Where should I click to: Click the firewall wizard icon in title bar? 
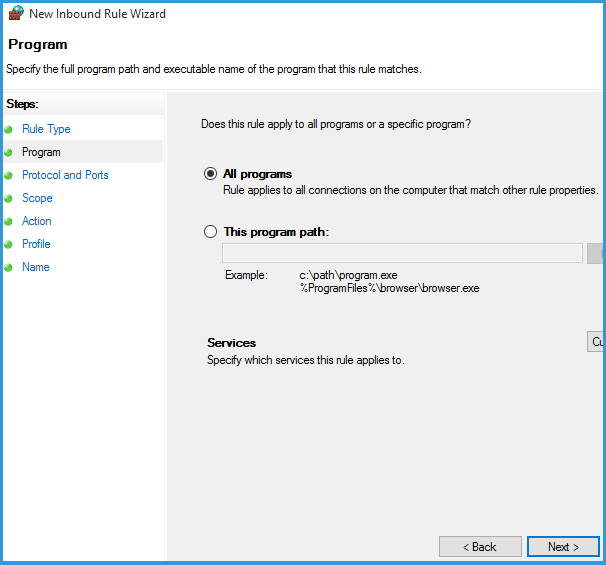pyautogui.click(x=16, y=14)
